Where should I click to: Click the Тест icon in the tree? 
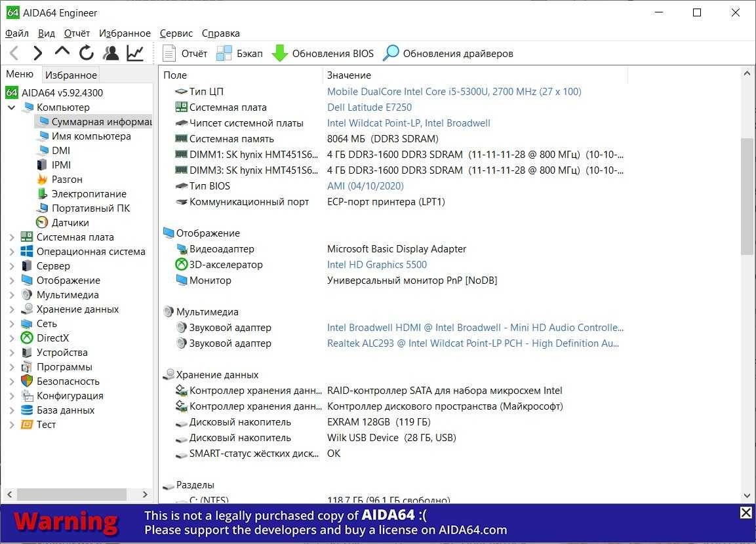(27, 425)
